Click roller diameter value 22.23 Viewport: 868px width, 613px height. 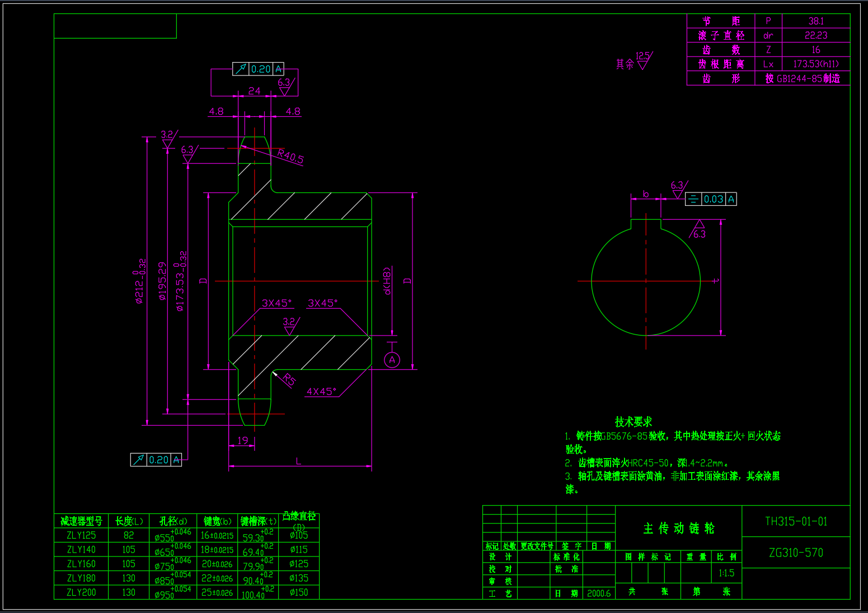coord(816,35)
